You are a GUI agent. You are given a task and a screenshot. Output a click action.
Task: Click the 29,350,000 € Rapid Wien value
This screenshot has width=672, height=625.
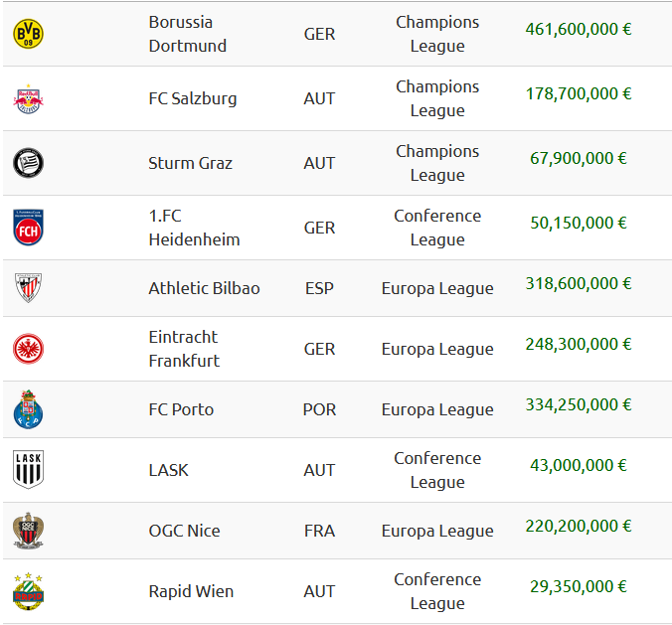579,586
